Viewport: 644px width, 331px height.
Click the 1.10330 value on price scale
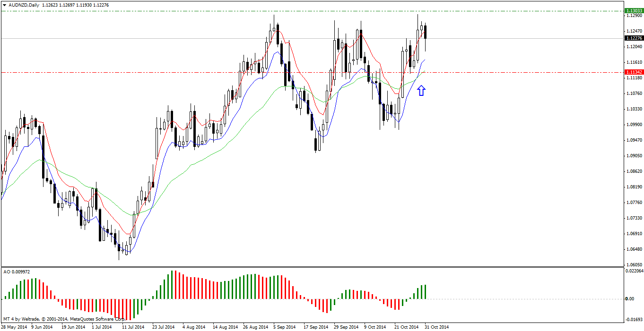[634, 109]
